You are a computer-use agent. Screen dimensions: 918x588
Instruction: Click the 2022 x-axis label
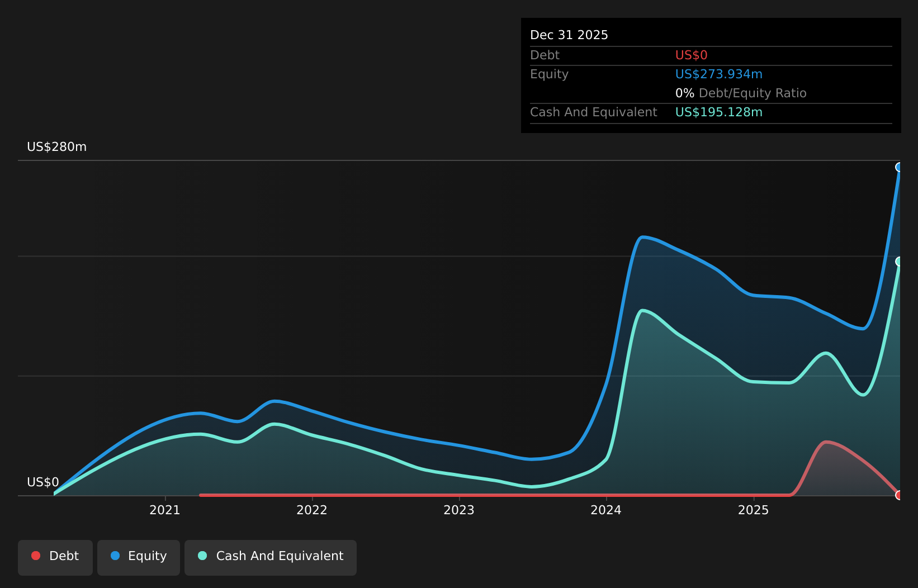(x=312, y=510)
